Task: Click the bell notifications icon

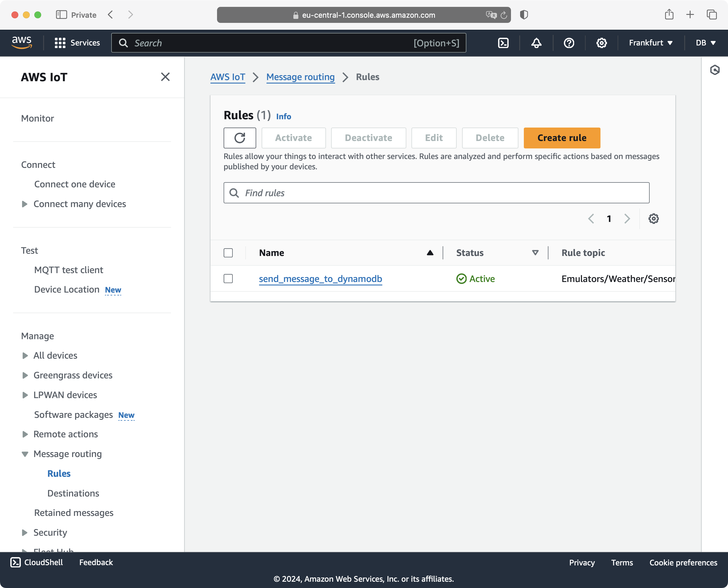Action: pyautogui.click(x=536, y=43)
